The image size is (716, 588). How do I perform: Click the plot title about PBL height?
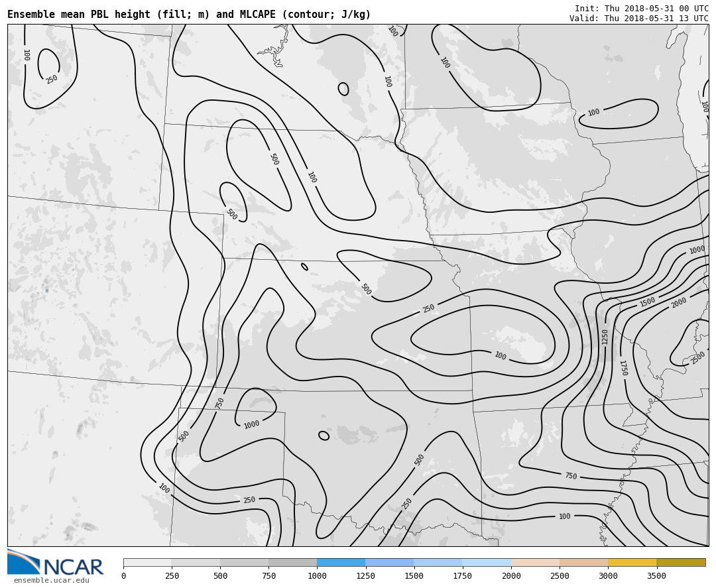click(x=189, y=15)
